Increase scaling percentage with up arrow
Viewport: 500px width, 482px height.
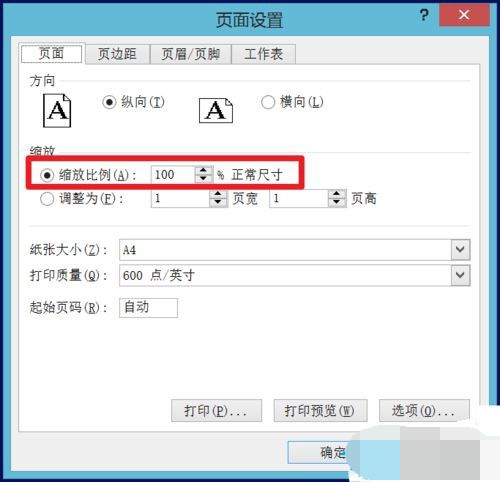click(203, 170)
